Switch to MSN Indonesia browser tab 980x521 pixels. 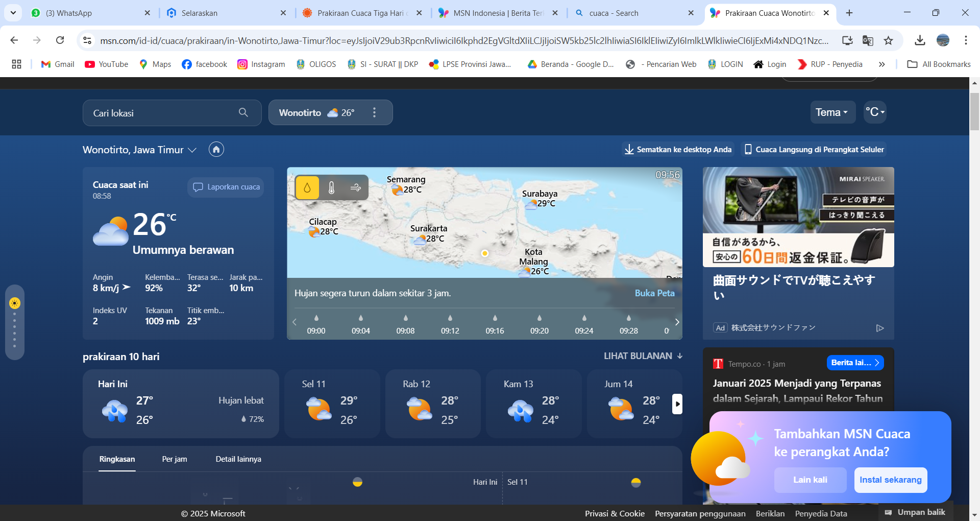pyautogui.click(x=498, y=13)
